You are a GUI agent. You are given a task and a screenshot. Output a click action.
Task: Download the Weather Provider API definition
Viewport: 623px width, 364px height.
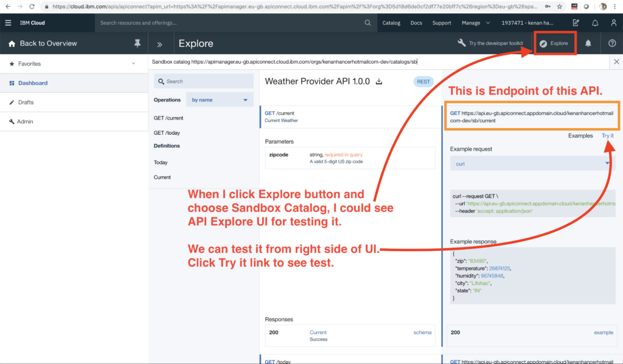click(379, 81)
